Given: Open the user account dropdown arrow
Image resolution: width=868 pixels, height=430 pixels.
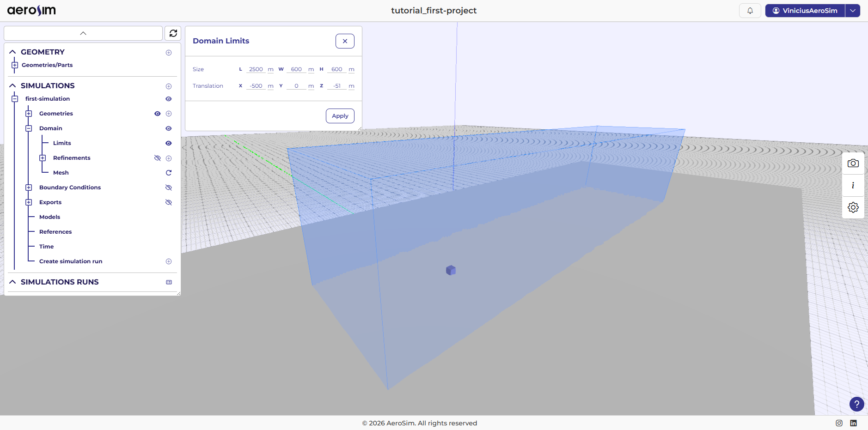Looking at the screenshot, I should click(x=852, y=11).
